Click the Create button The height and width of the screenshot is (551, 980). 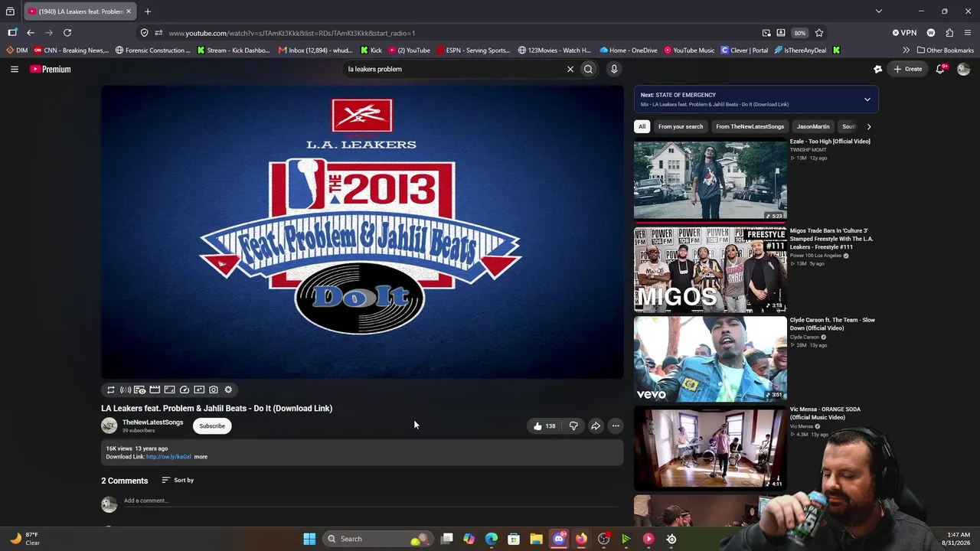(907, 69)
